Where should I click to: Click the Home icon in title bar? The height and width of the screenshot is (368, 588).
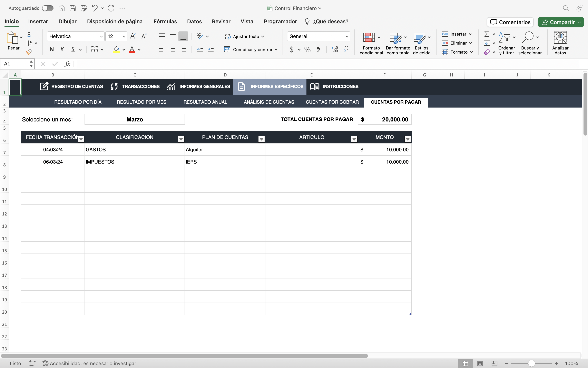point(61,8)
